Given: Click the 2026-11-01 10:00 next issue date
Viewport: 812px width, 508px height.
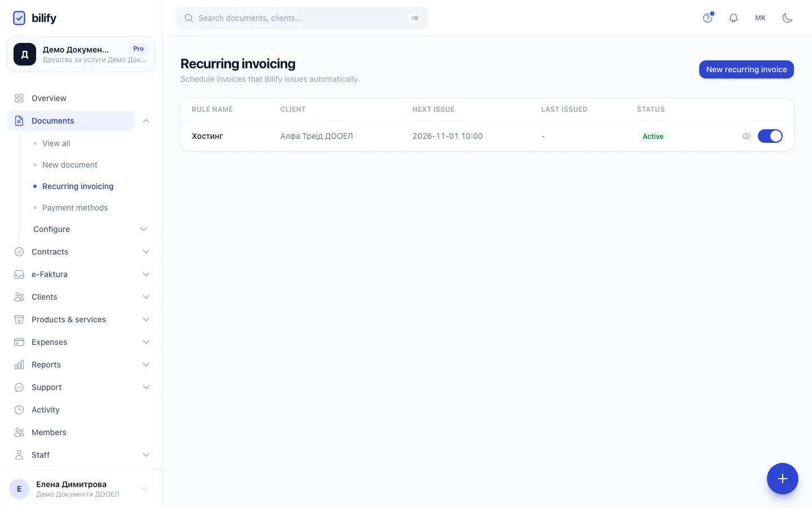Looking at the screenshot, I should (448, 136).
